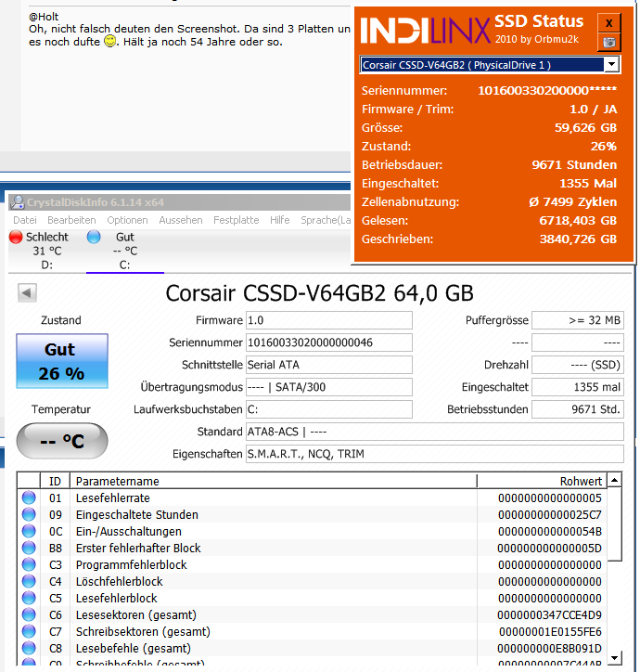Click the Rohwert column header
The image size is (640, 672).
(x=541, y=482)
